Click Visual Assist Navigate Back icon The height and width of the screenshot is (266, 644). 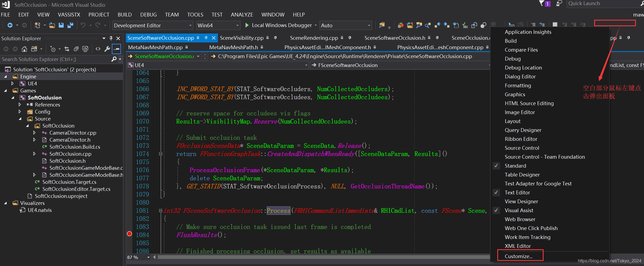[437, 25]
